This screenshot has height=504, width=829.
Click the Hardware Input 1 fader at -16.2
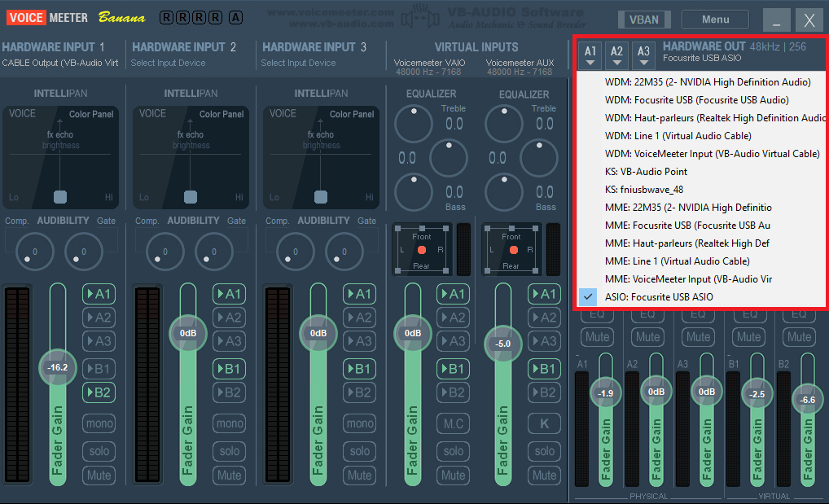(x=57, y=367)
